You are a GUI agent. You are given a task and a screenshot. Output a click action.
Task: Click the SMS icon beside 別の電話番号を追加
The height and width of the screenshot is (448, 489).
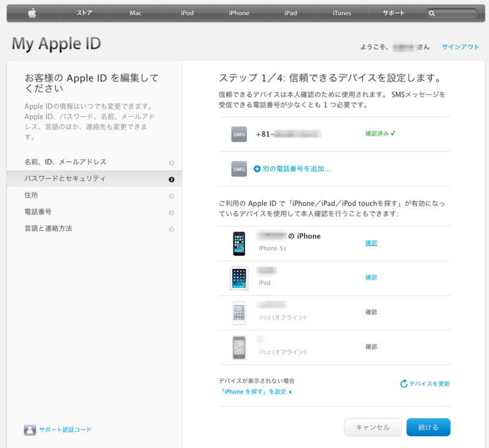pos(239,169)
